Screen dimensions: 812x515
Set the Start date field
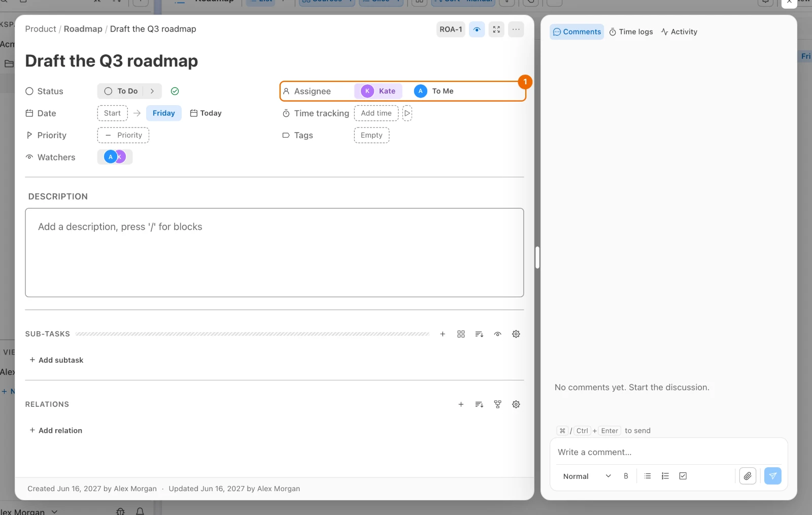pos(112,113)
